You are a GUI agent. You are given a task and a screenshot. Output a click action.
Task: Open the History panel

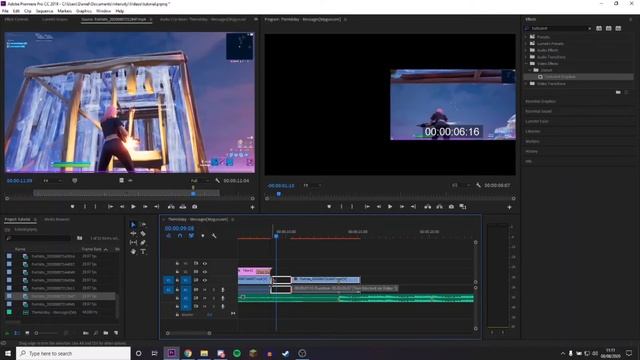[x=531, y=151]
